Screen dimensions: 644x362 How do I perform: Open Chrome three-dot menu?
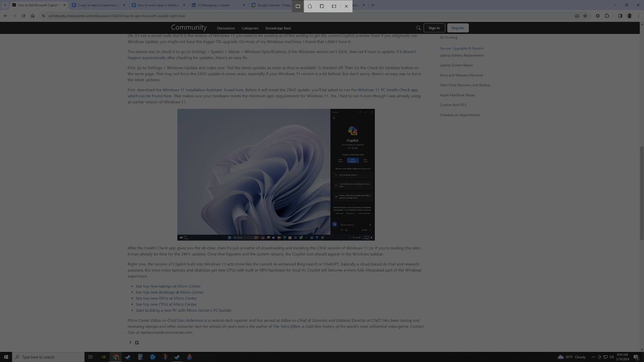638,16
